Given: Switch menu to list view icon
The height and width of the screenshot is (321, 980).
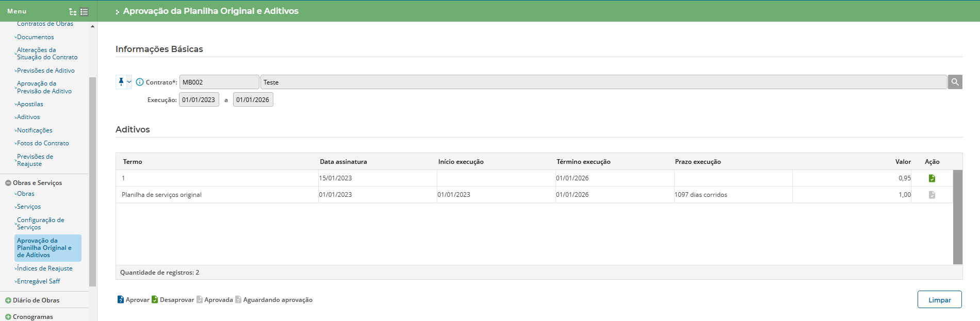Looking at the screenshot, I should (84, 11).
